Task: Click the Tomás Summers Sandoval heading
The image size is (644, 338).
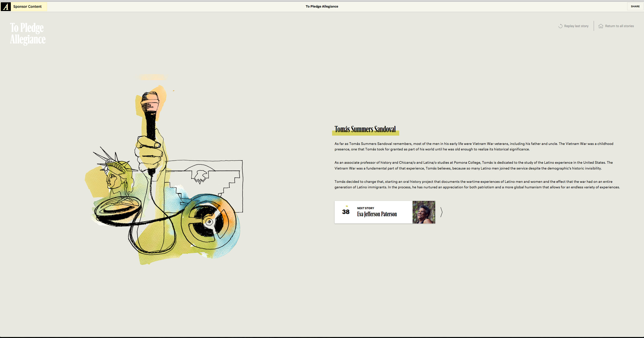Action: click(365, 129)
